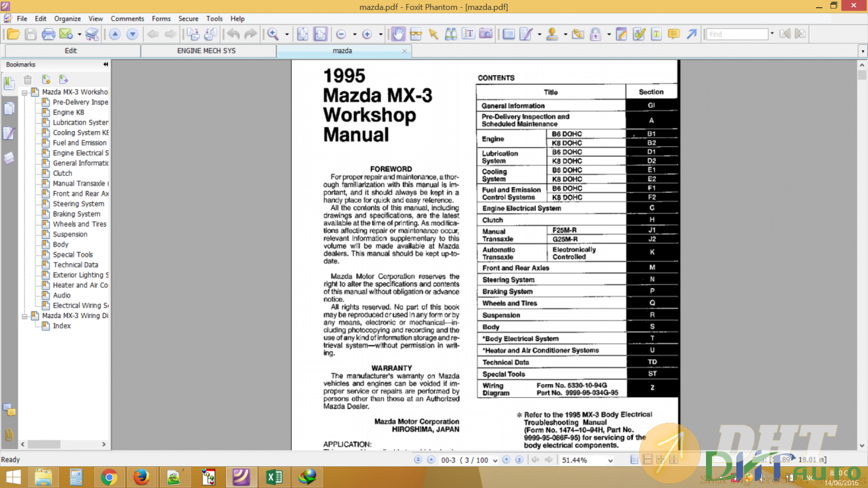This screenshot has width=868, height=488.
Task: Click in the Find search field
Action: point(737,34)
